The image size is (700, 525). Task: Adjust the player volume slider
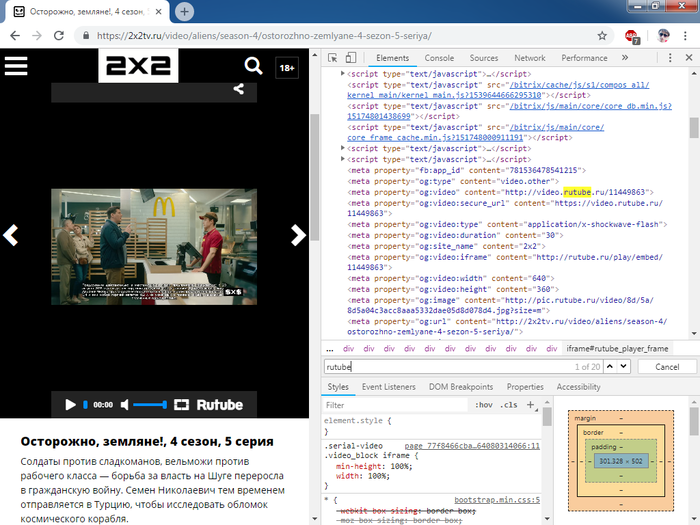[150, 405]
